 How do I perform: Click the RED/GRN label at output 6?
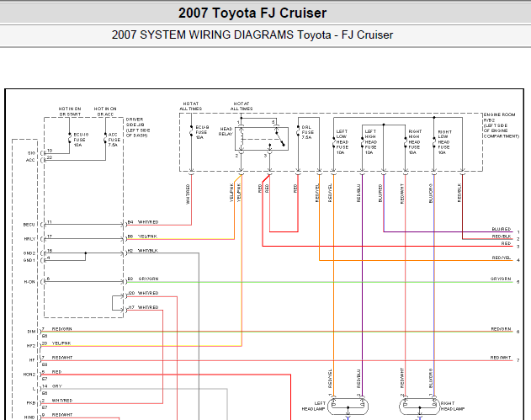click(x=502, y=329)
